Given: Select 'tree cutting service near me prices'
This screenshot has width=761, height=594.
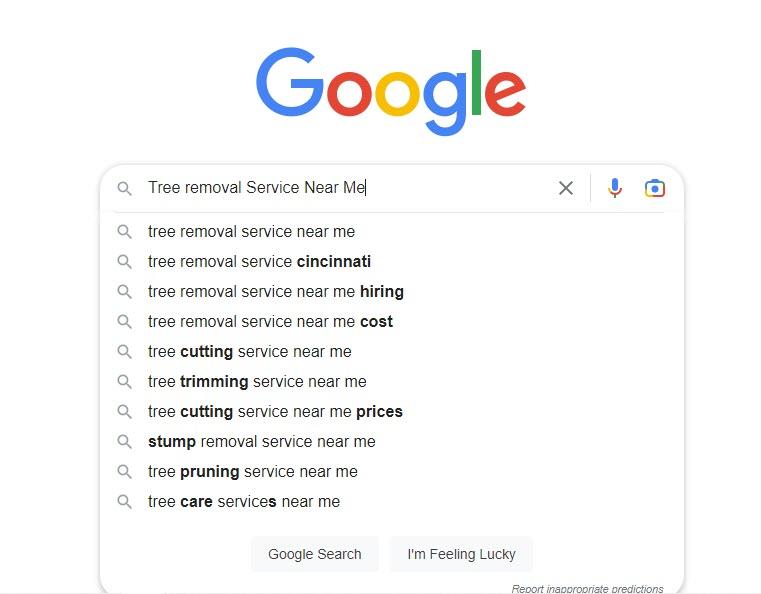Looking at the screenshot, I should [x=275, y=412].
